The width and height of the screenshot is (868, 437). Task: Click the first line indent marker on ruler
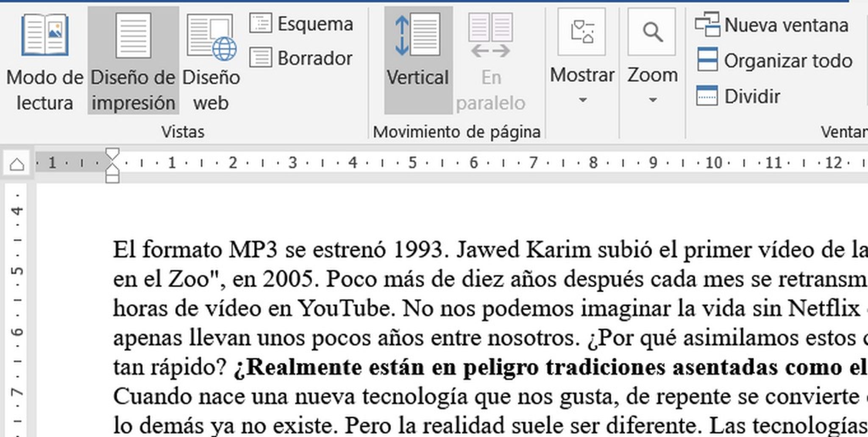point(112,154)
